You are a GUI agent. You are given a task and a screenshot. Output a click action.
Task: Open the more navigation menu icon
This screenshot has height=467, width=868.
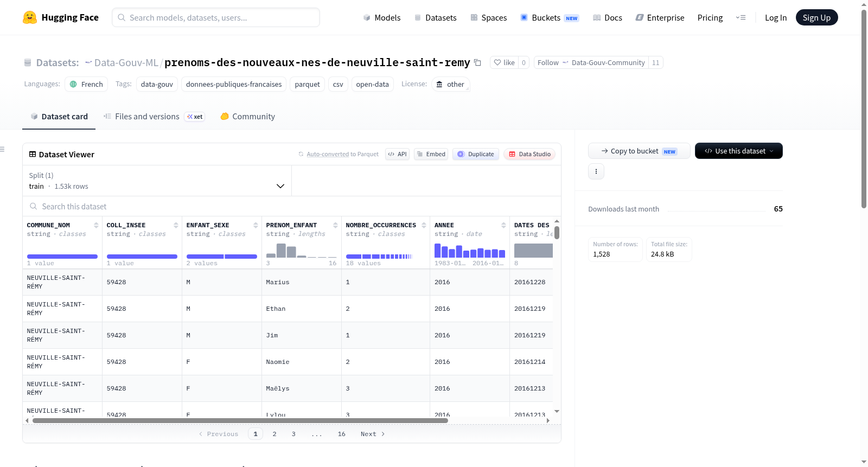741,17
